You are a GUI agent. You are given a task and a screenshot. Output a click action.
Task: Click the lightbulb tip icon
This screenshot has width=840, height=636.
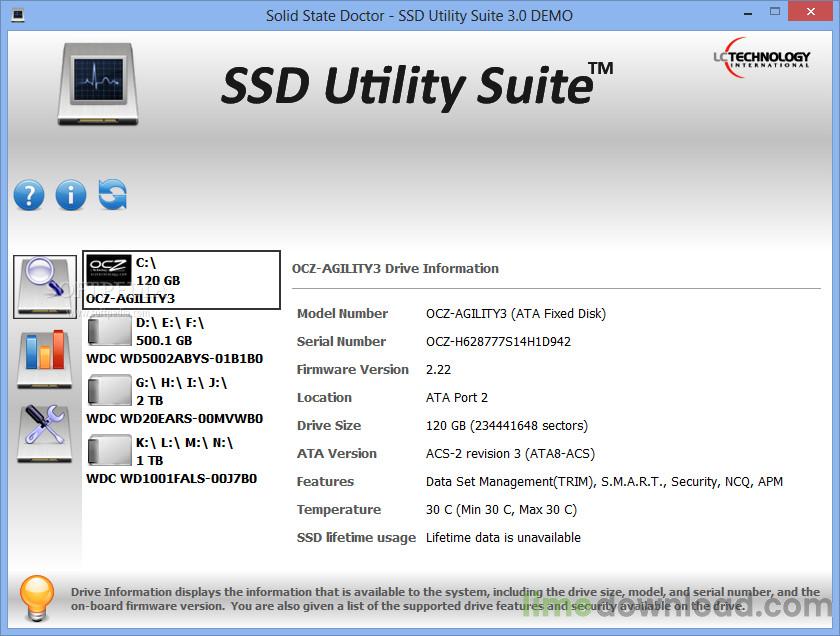click(37, 598)
